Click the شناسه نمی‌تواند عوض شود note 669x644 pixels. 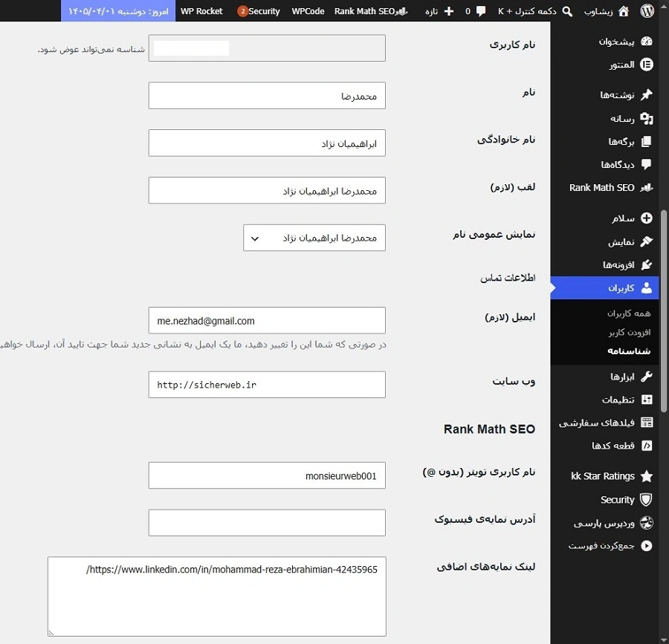click(x=91, y=49)
